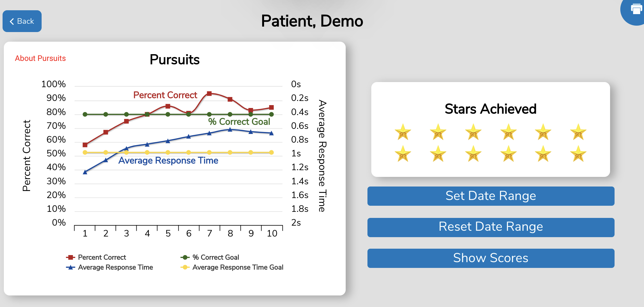Click the first star in top row
The image size is (644, 307).
(x=403, y=132)
